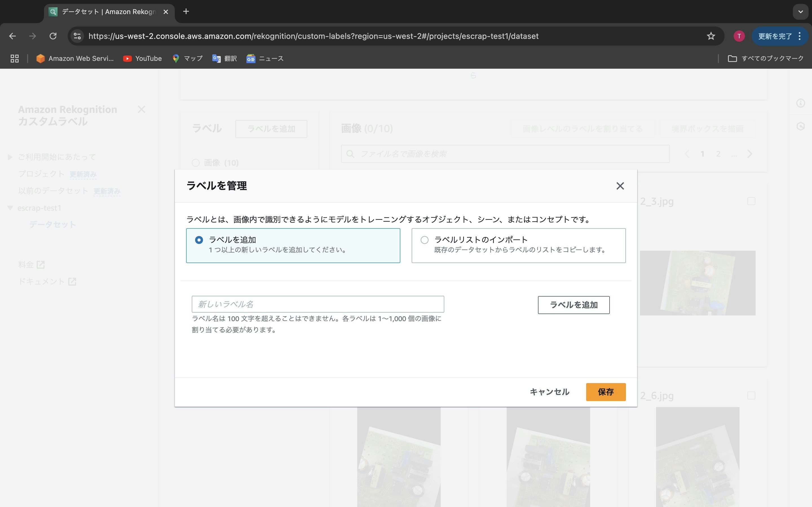812x507 pixels.
Task: Reload the current page
Action: [x=53, y=36]
